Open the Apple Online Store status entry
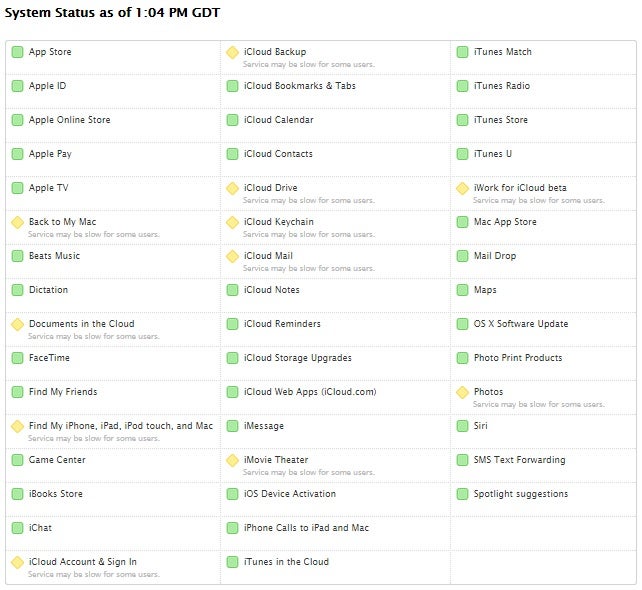Viewport: 642px width, 590px height. (70, 120)
